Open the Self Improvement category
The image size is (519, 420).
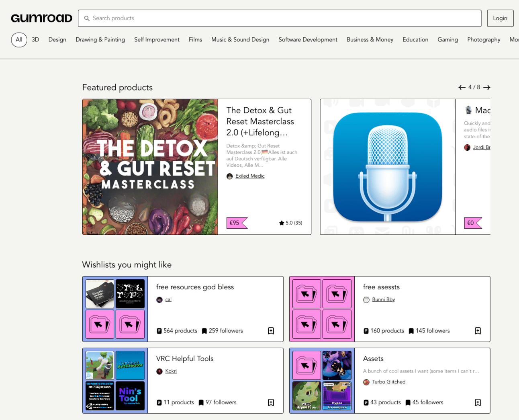(157, 40)
